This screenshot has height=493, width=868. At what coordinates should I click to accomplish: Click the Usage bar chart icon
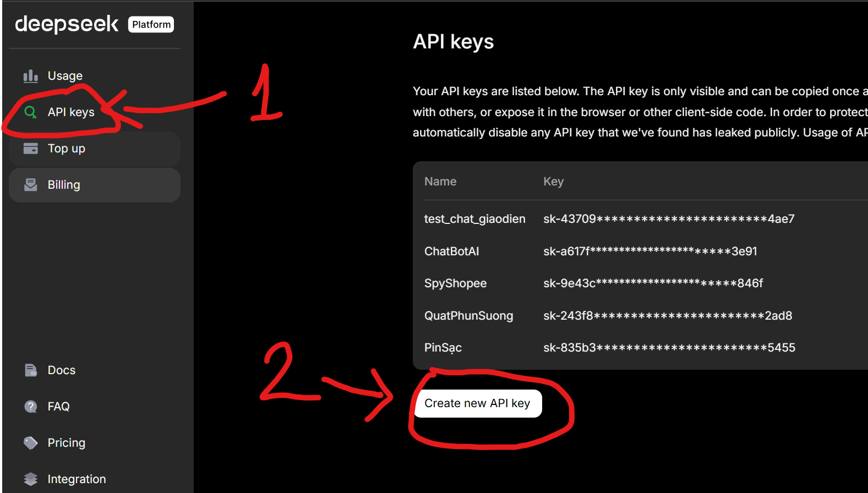(x=31, y=76)
